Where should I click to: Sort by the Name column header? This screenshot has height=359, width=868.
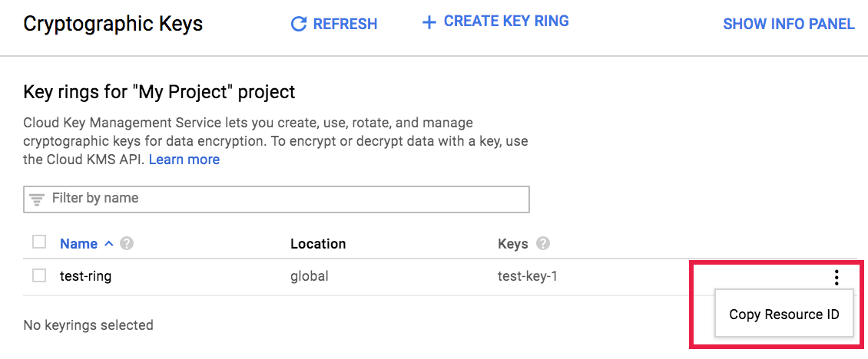[x=78, y=244]
